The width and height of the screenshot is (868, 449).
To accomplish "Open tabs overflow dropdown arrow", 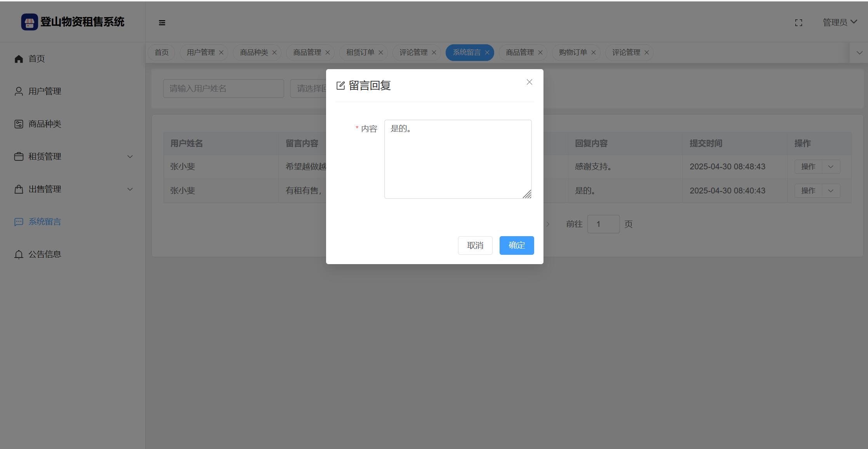I will (859, 53).
